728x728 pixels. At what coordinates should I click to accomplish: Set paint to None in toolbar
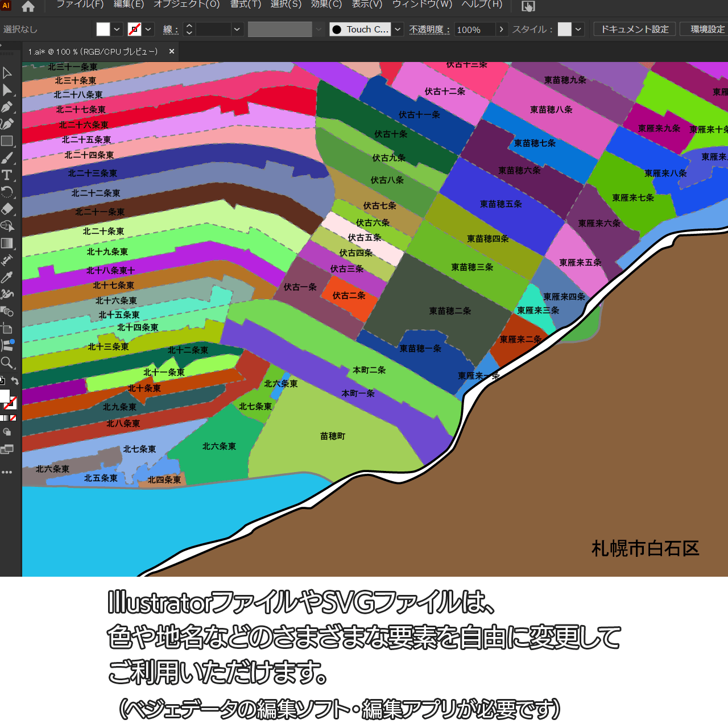(x=13, y=418)
